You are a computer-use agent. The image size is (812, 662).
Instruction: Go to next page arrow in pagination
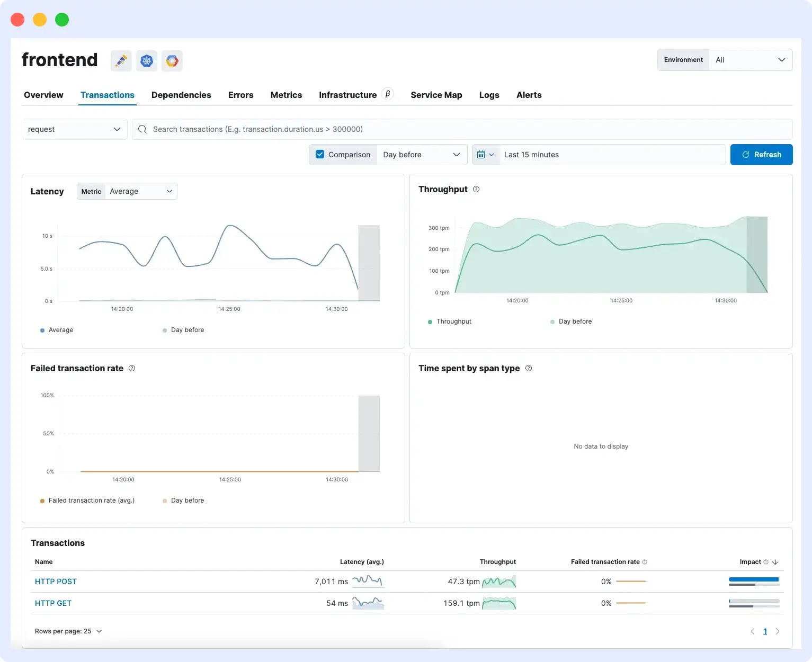778,631
